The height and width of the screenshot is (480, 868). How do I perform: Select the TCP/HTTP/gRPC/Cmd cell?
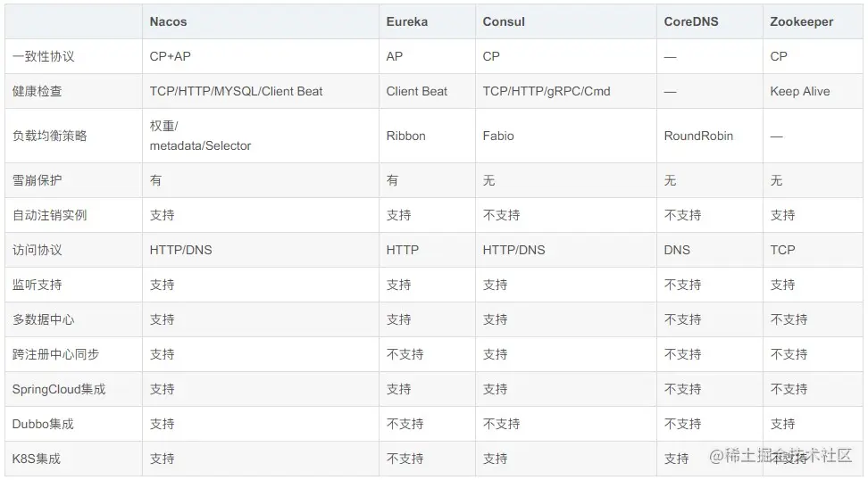click(546, 91)
